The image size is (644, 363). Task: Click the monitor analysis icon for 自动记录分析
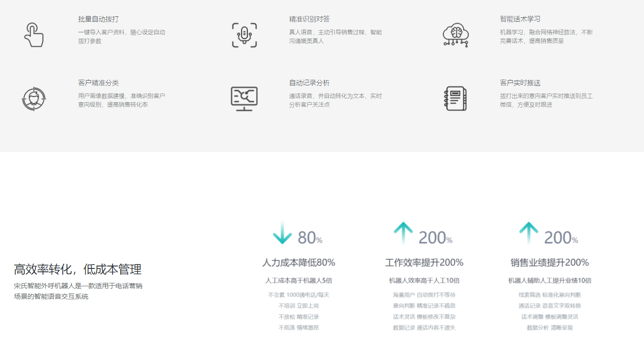pyautogui.click(x=244, y=98)
